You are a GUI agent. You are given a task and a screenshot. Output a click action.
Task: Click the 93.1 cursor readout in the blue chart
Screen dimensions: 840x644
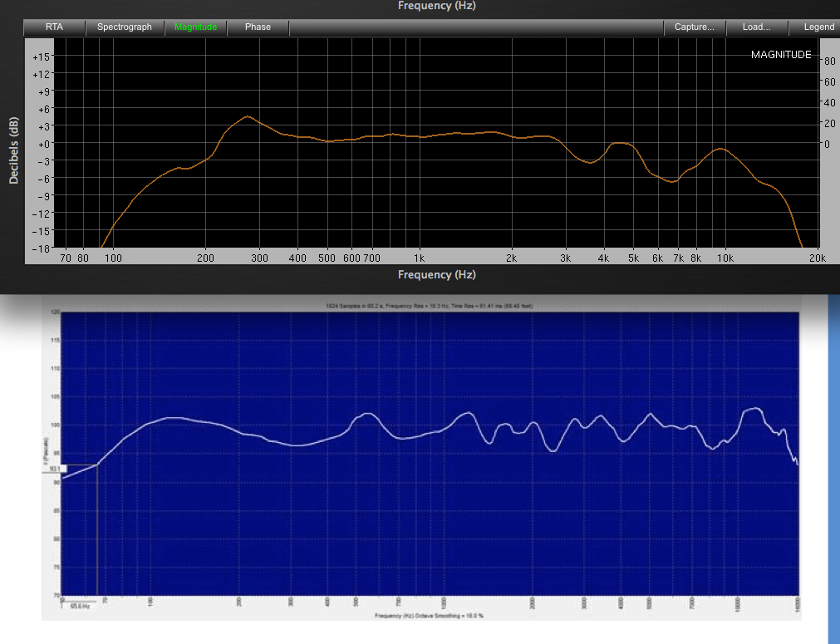[55, 469]
